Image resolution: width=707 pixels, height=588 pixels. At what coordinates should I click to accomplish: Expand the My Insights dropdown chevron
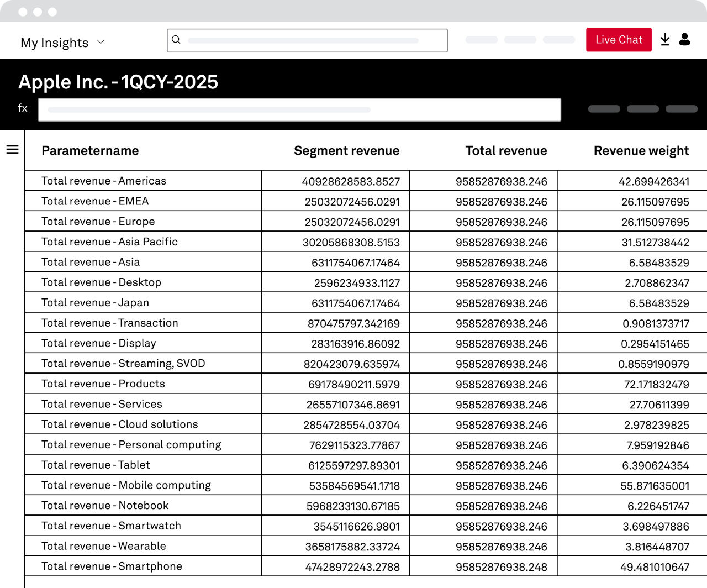click(x=101, y=42)
